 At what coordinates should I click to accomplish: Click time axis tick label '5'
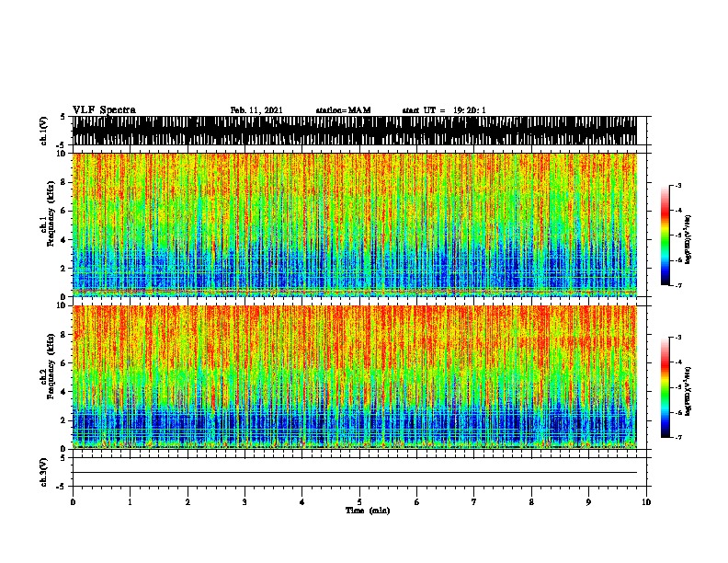coord(359,502)
